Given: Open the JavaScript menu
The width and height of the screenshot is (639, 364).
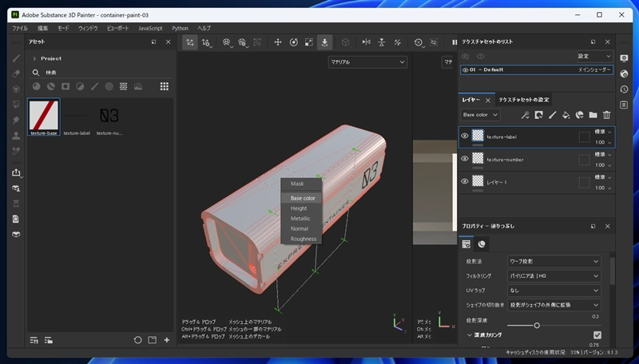Looking at the screenshot, I should pyautogui.click(x=150, y=28).
